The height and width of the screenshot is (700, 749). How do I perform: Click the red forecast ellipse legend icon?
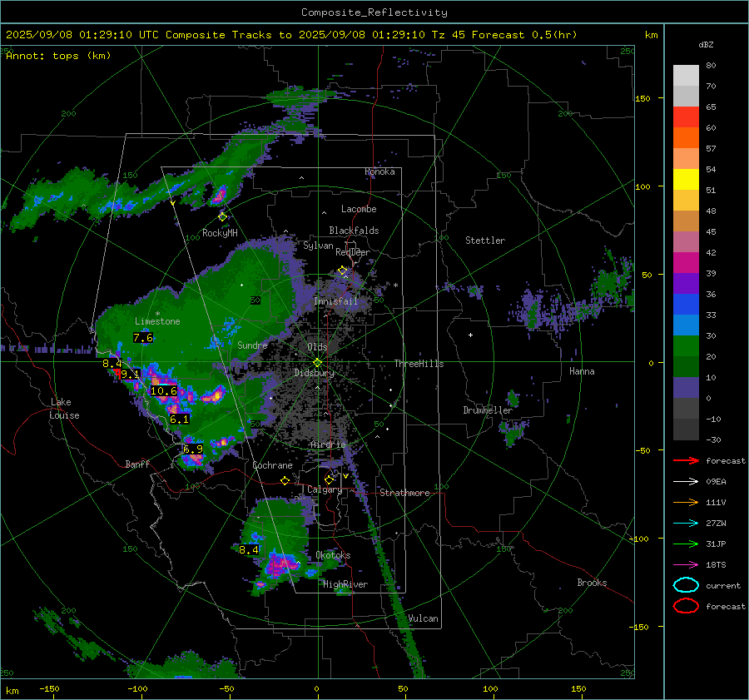click(686, 606)
